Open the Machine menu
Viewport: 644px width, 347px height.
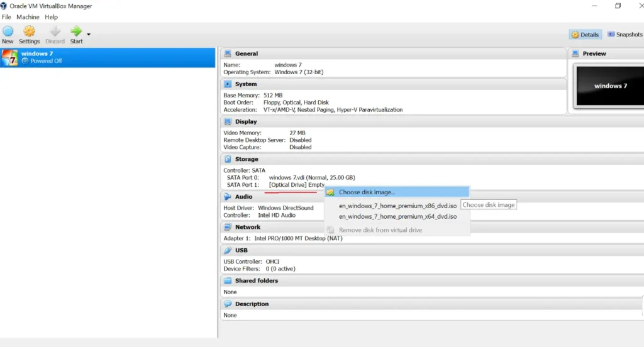[28, 17]
